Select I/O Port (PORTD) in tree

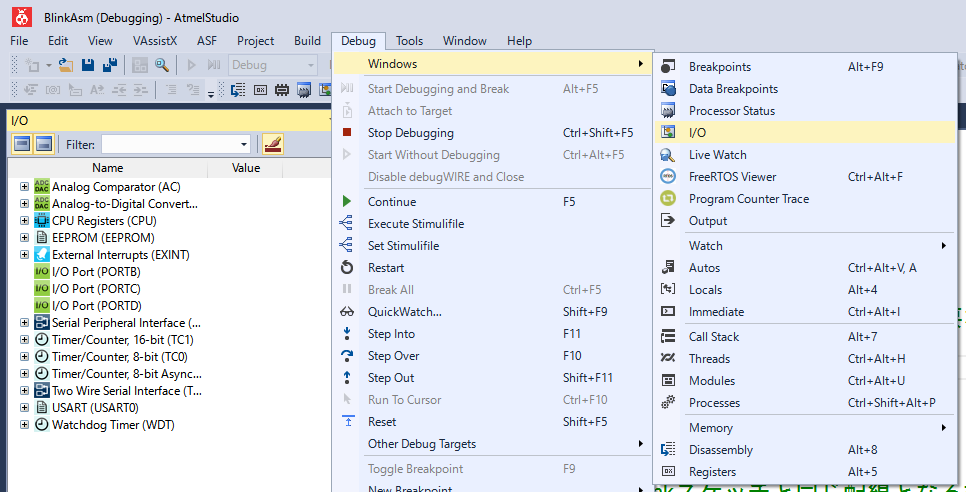pos(97,305)
